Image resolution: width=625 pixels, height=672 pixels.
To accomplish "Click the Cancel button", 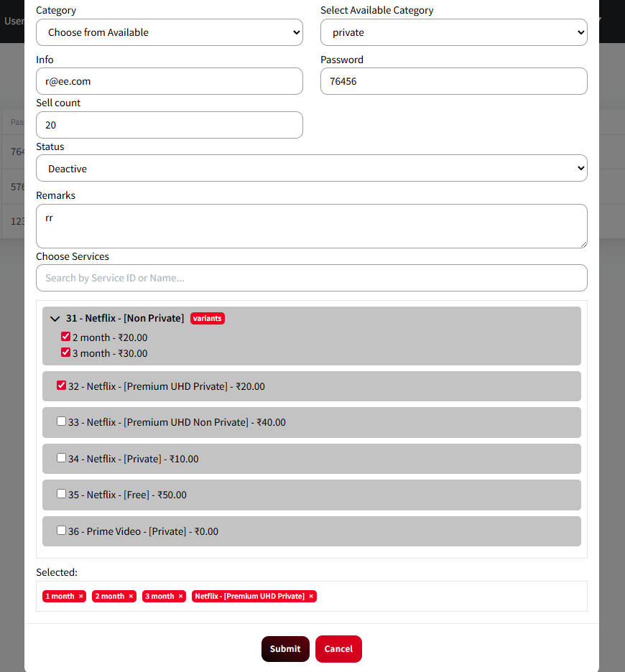I will point(338,649).
